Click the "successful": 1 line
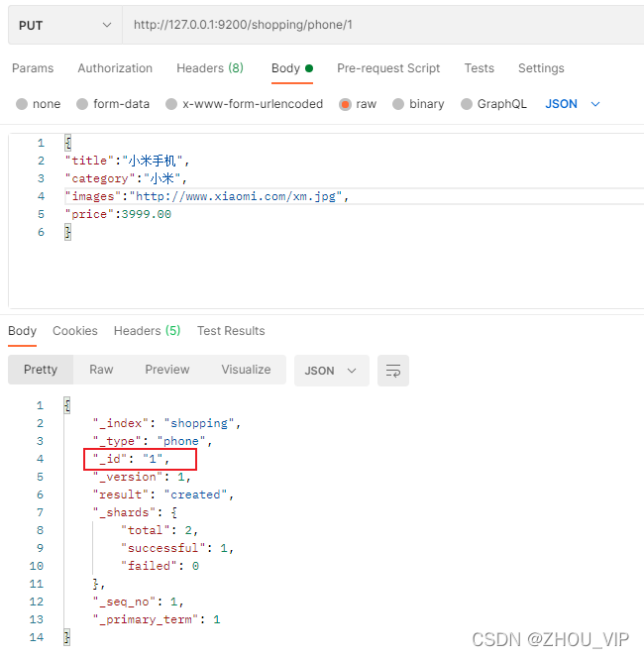The image size is (644, 658). coord(177,548)
